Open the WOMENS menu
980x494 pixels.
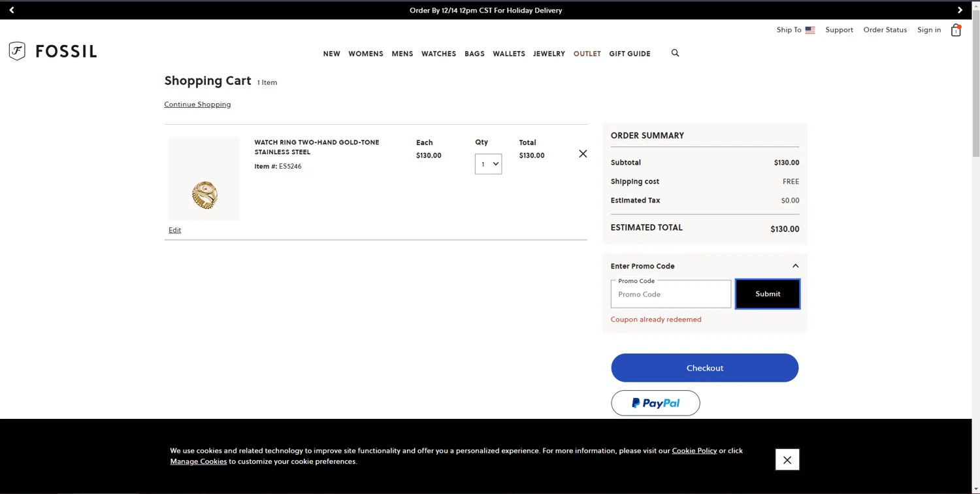[x=365, y=54]
